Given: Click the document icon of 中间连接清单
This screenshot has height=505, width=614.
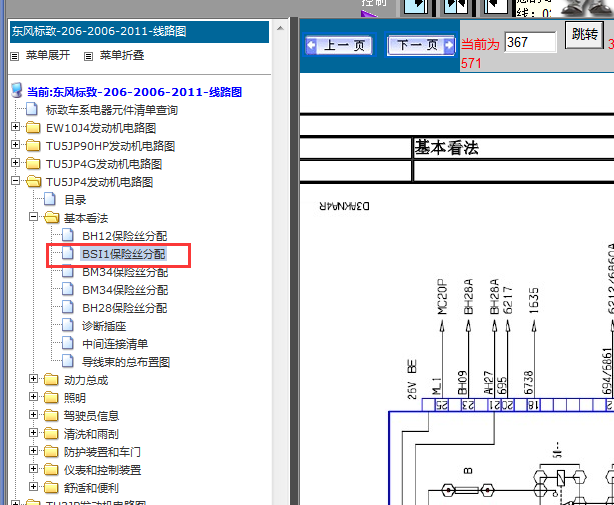Looking at the screenshot, I should (x=68, y=343).
